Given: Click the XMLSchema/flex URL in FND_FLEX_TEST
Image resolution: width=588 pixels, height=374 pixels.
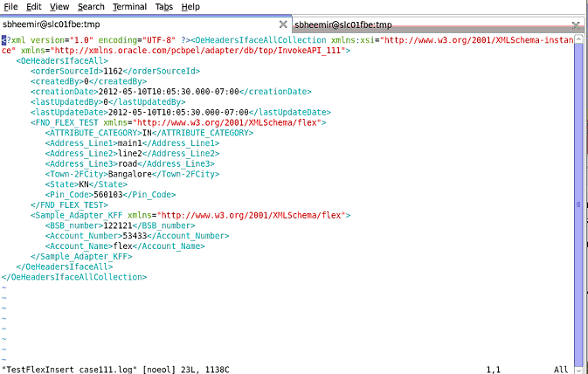Looking at the screenshot, I should (x=230, y=122).
